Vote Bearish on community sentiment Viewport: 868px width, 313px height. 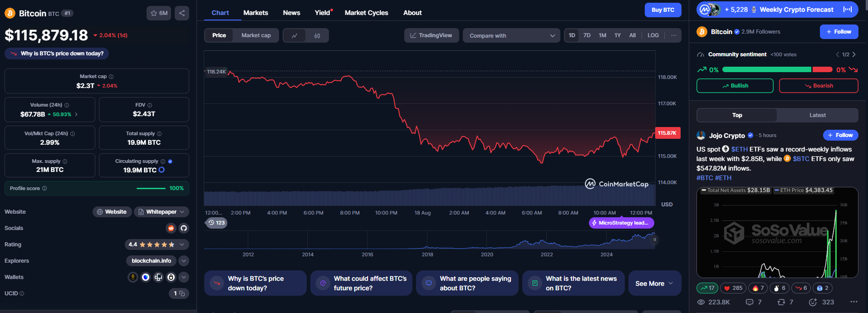pyautogui.click(x=819, y=86)
